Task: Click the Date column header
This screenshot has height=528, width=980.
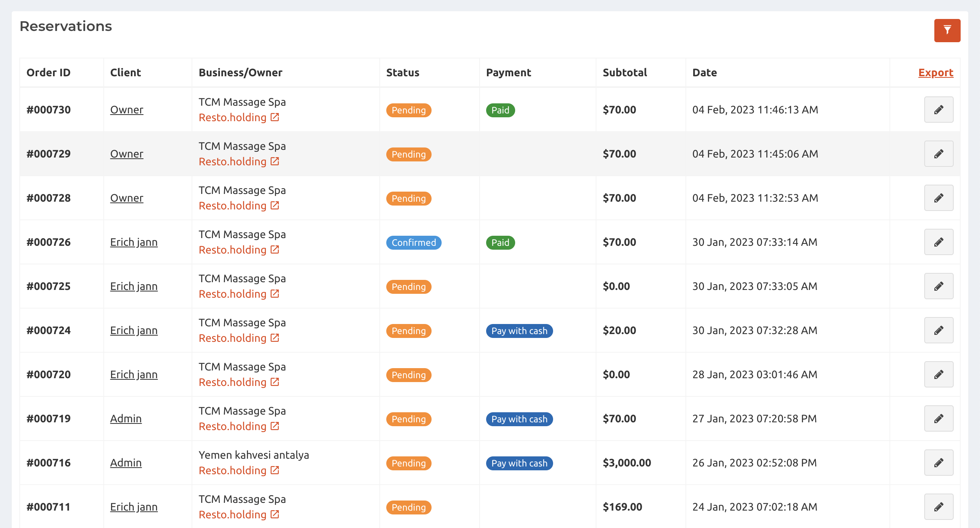Action: 704,73
